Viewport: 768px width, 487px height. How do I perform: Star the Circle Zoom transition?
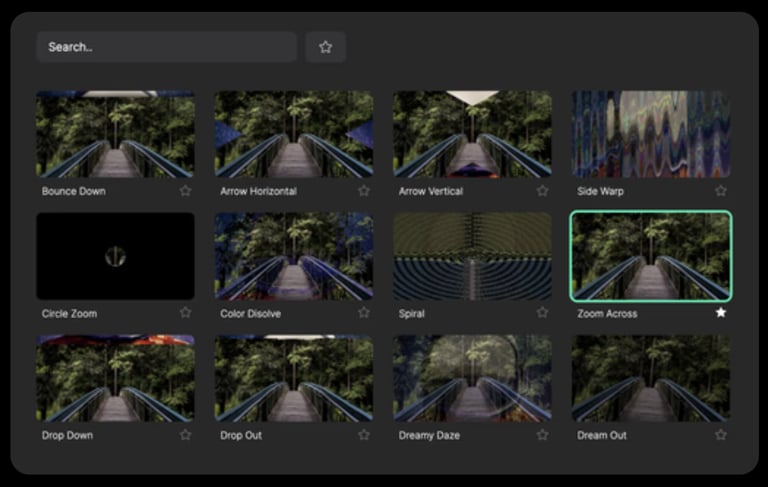pos(185,313)
